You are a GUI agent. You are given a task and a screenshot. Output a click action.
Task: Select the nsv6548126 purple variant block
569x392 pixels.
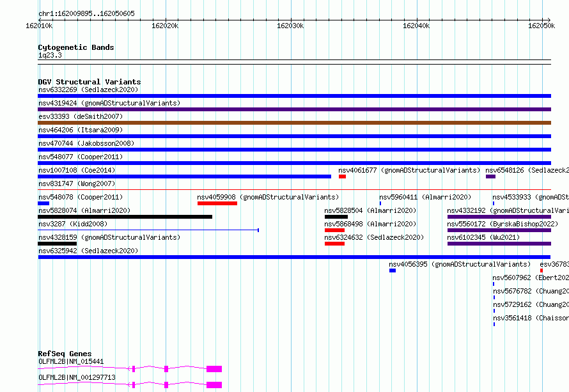(x=490, y=176)
